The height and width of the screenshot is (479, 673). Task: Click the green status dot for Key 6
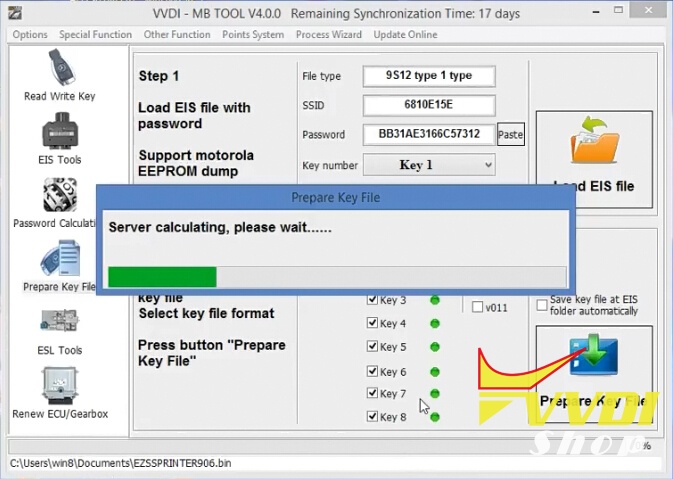coord(435,372)
